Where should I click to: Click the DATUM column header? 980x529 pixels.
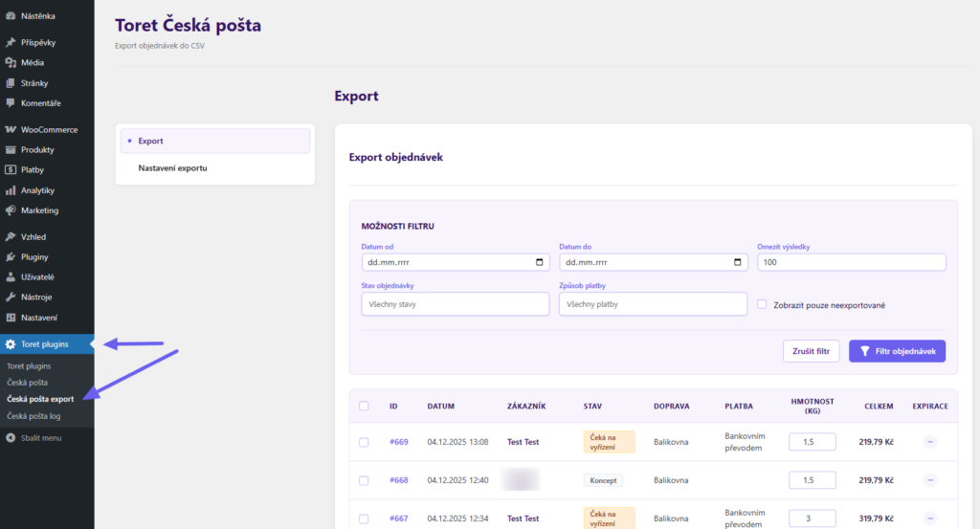pyautogui.click(x=440, y=406)
